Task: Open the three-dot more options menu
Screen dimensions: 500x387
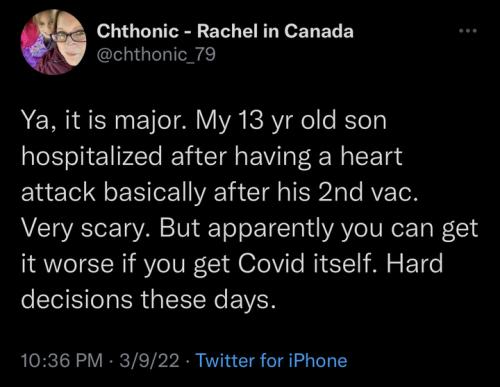Action: pyautogui.click(x=468, y=31)
